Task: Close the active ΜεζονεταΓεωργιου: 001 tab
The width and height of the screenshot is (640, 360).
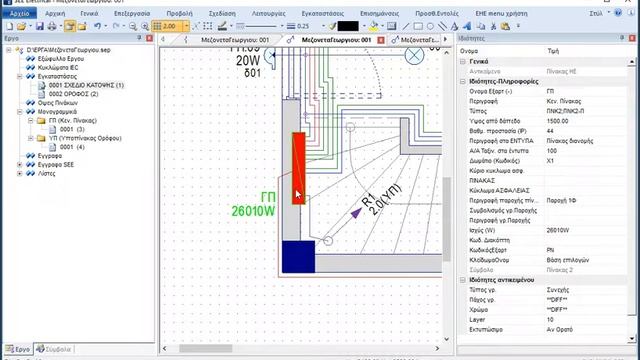Action: click(x=381, y=40)
